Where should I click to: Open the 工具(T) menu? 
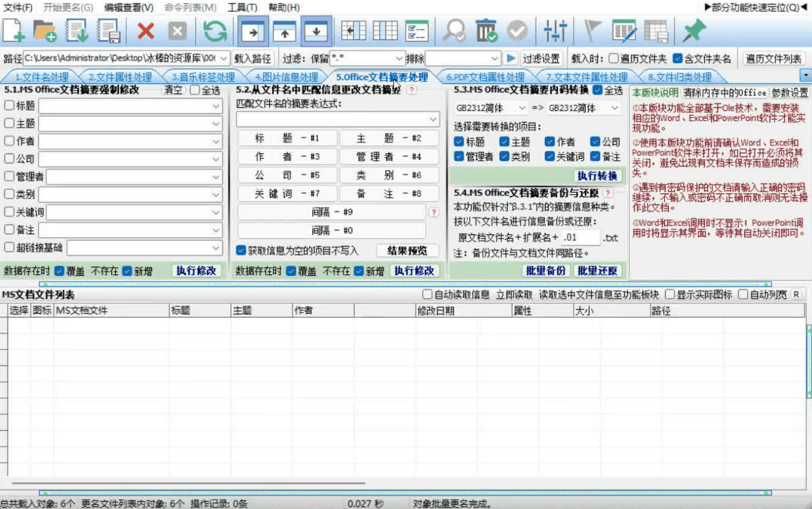click(x=242, y=8)
